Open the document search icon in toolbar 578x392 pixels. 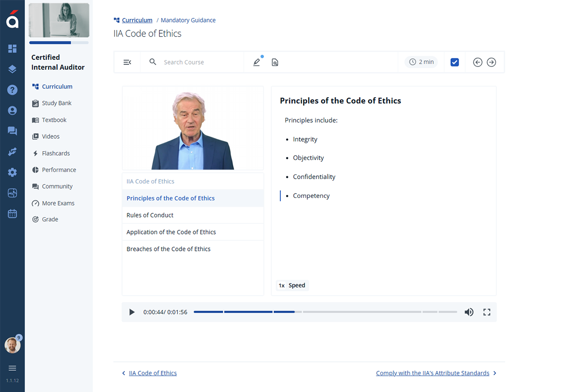[275, 62]
